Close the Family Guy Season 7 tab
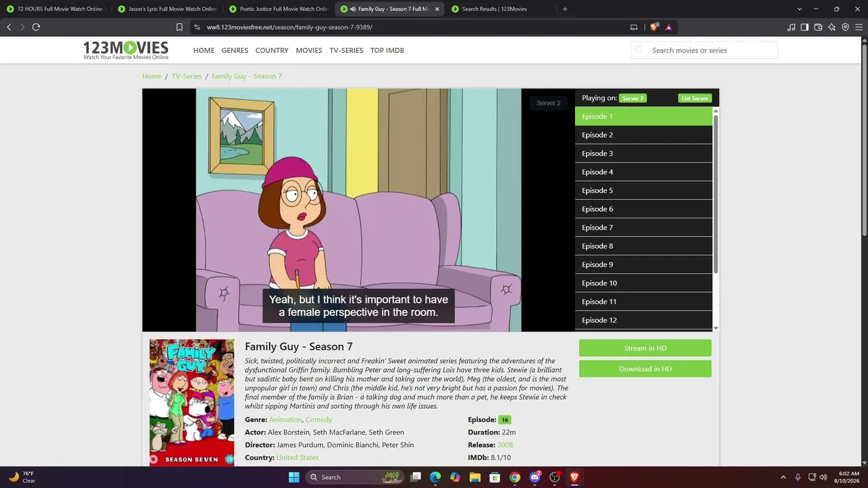The height and width of the screenshot is (488, 868). (x=437, y=9)
